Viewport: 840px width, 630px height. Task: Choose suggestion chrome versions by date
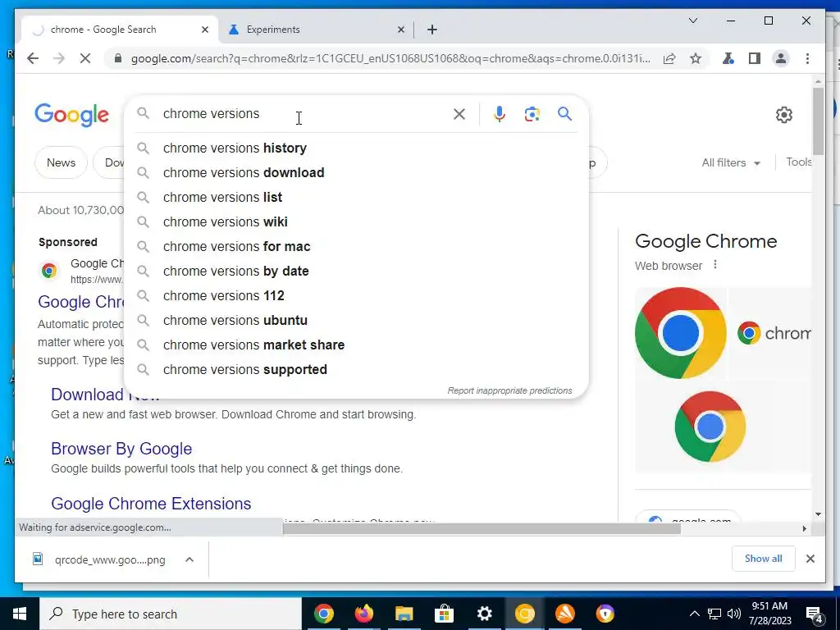pyautogui.click(x=356, y=271)
